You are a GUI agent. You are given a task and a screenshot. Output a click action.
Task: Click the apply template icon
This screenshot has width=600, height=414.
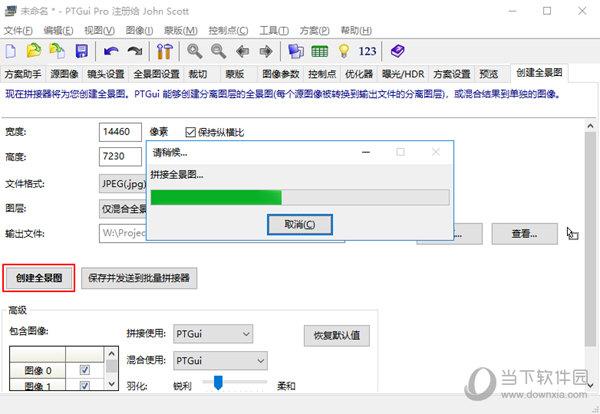[57, 51]
